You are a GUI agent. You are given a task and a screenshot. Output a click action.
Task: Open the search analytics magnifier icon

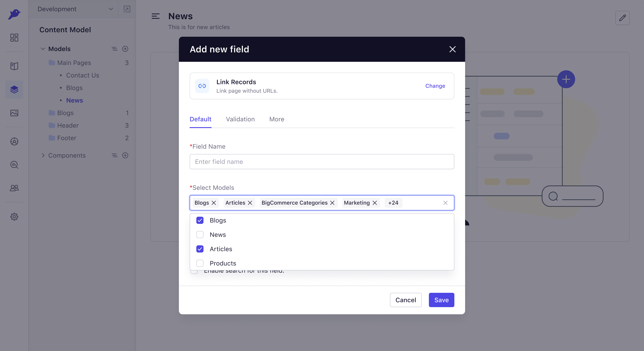(14, 165)
